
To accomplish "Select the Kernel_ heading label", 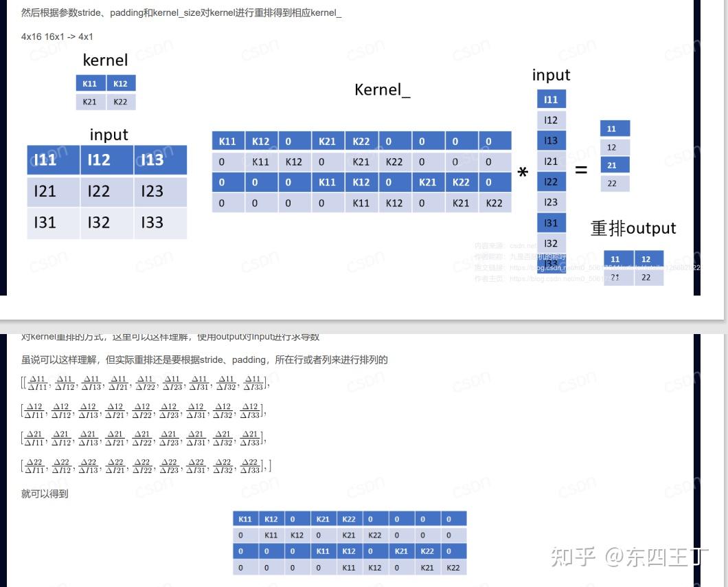I will click(382, 89).
